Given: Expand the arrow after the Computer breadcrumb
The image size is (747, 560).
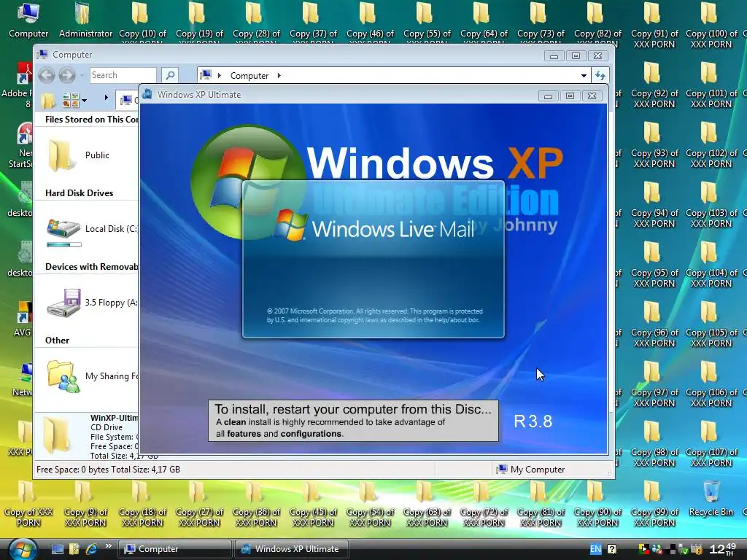Looking at the screenshot, I should tap(279, 75).
